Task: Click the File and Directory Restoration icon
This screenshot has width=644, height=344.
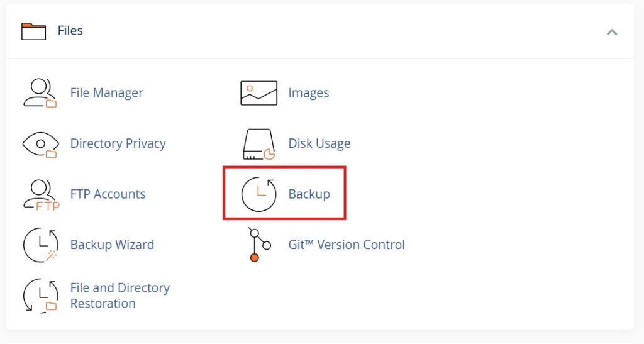Action: (x=40, y=296)
